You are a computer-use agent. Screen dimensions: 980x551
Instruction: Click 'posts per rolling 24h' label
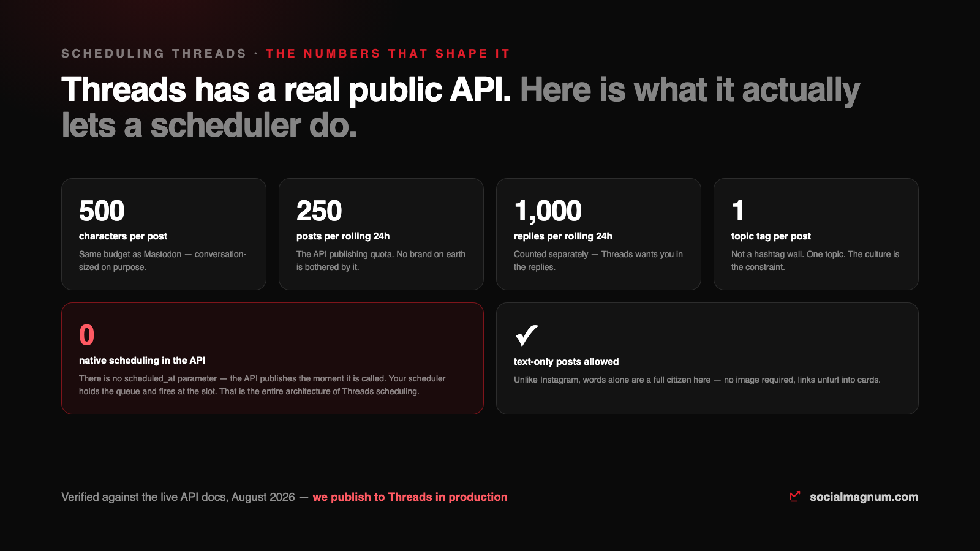343,236
